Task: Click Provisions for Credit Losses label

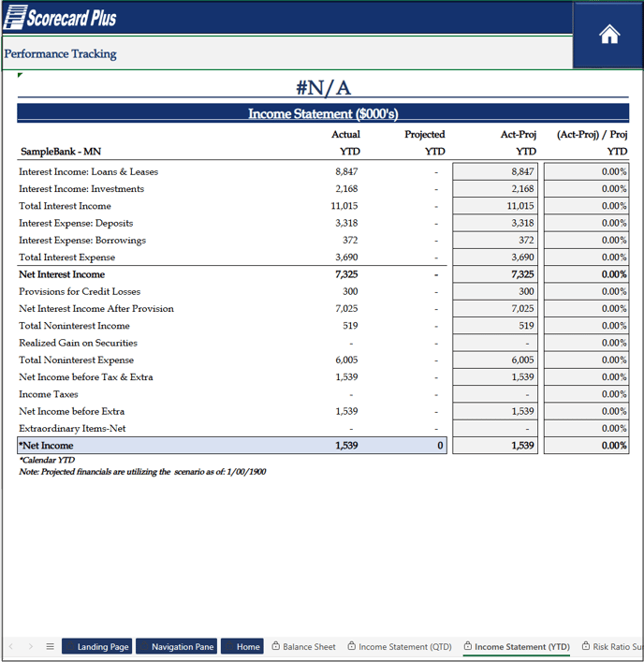Action: [80, 291]
